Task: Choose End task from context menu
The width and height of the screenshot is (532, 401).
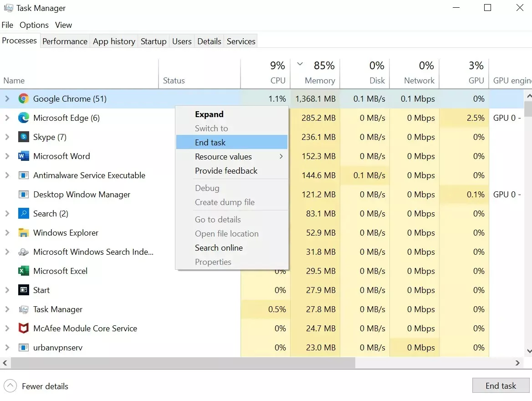Action: 210,143
